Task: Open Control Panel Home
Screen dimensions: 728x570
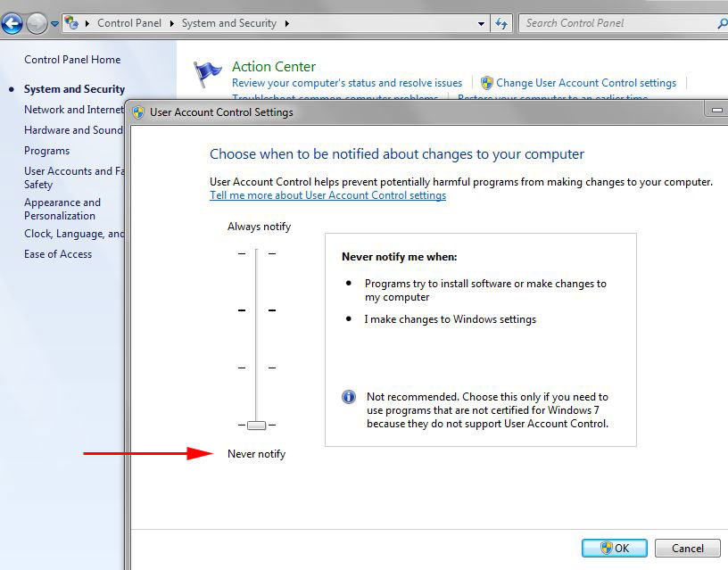Action: [72, 60]
